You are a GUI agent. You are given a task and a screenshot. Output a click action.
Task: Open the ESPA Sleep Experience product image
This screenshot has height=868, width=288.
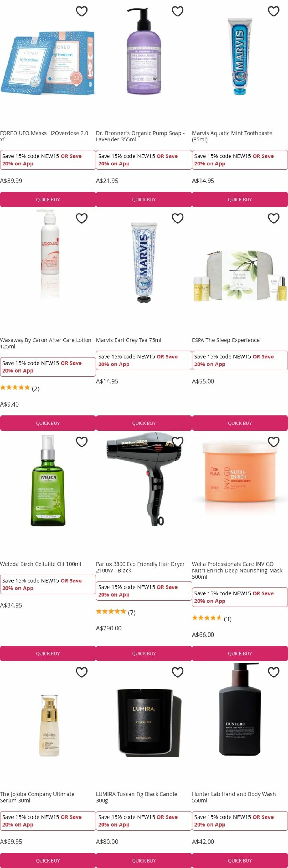(x=240, y=275)
